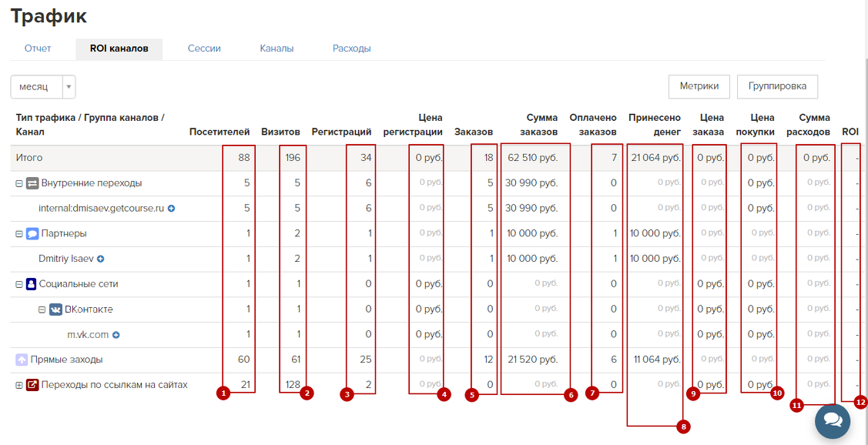Click the Оплачено заказов column header
This screenshot has width=868, height=445.
(593, 125)
